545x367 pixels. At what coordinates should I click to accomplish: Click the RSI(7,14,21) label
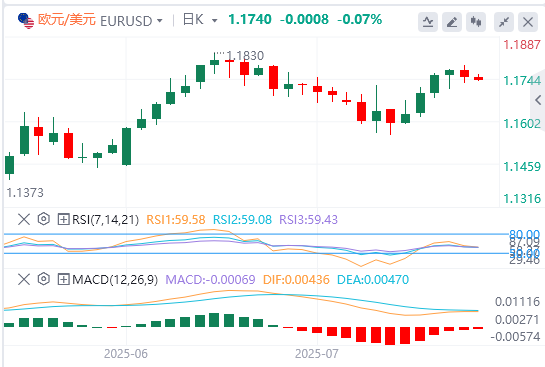[x=105, y=220]
